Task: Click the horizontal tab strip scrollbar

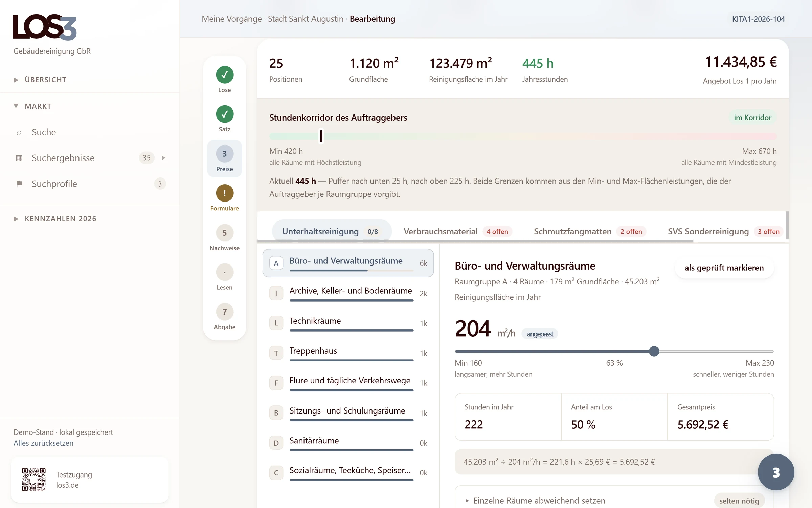Action: pyautogui.click(x=475, y=241)
